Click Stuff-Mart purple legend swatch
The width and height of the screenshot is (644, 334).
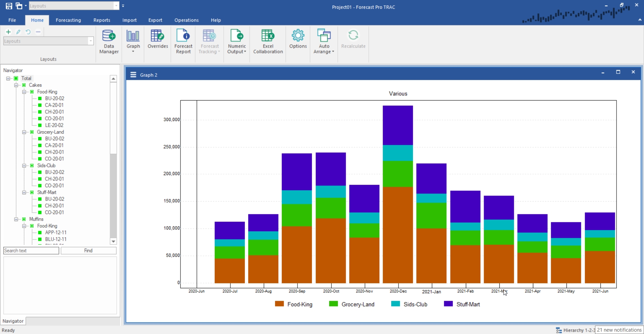point(448,304)
